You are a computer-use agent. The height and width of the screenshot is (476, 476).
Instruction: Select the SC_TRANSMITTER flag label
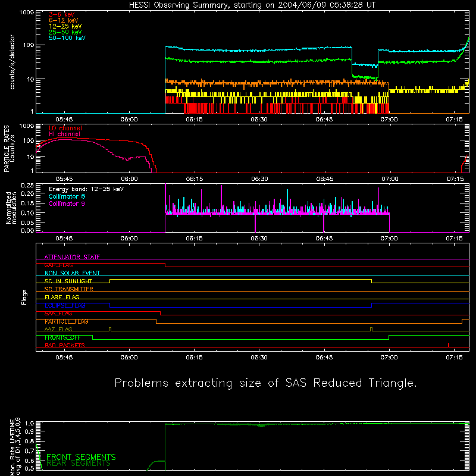pos(68,289)
